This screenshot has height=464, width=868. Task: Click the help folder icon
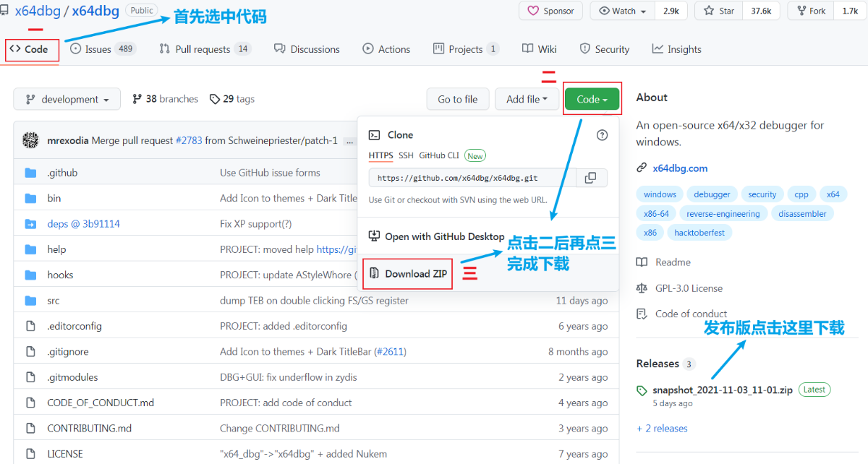(30, 249)
